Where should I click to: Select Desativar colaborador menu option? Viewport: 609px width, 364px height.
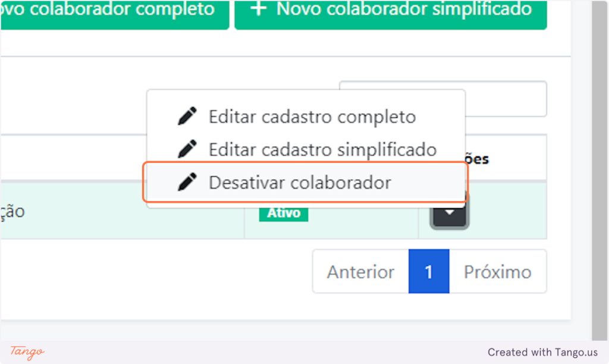pos(306,183)
